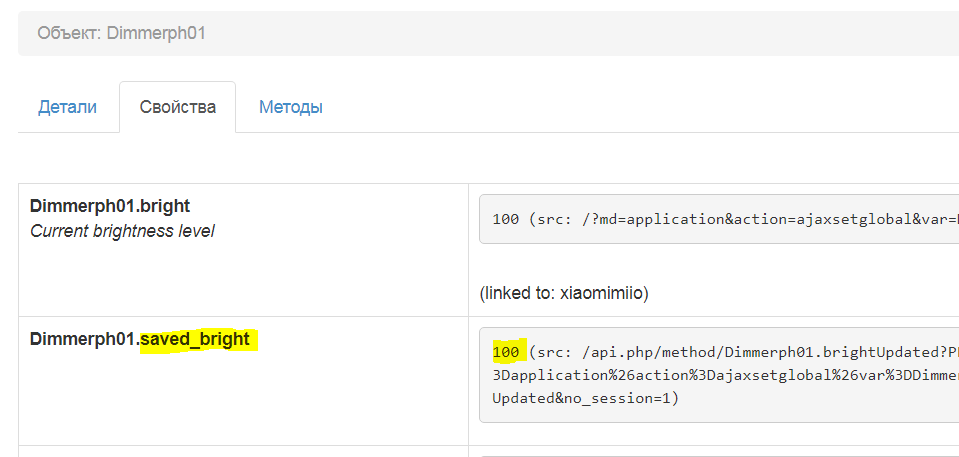Focus the saved_bright value field

point(718,375)
